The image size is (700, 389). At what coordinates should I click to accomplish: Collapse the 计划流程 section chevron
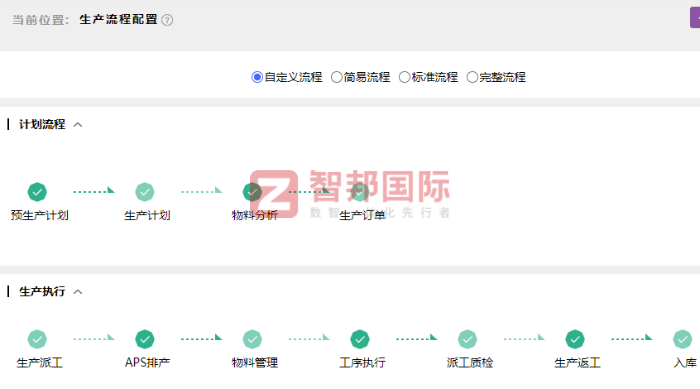point(78,125)
